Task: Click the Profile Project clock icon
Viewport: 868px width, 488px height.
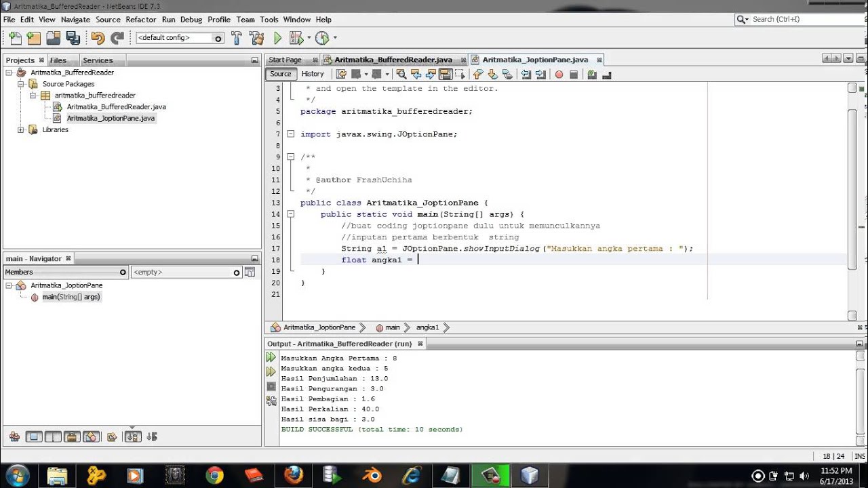Action: pyautogui.click(x=322, y=38)
